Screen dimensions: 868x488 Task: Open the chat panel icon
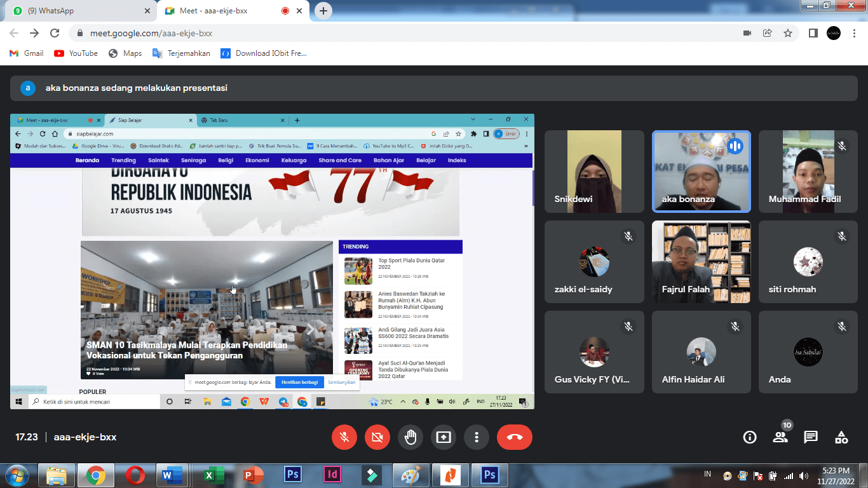[811, 437]
